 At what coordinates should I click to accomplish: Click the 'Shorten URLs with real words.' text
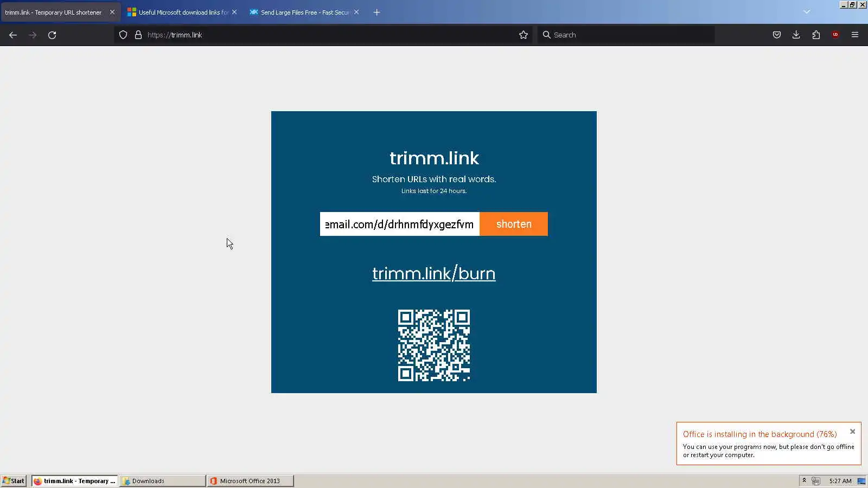434,179
